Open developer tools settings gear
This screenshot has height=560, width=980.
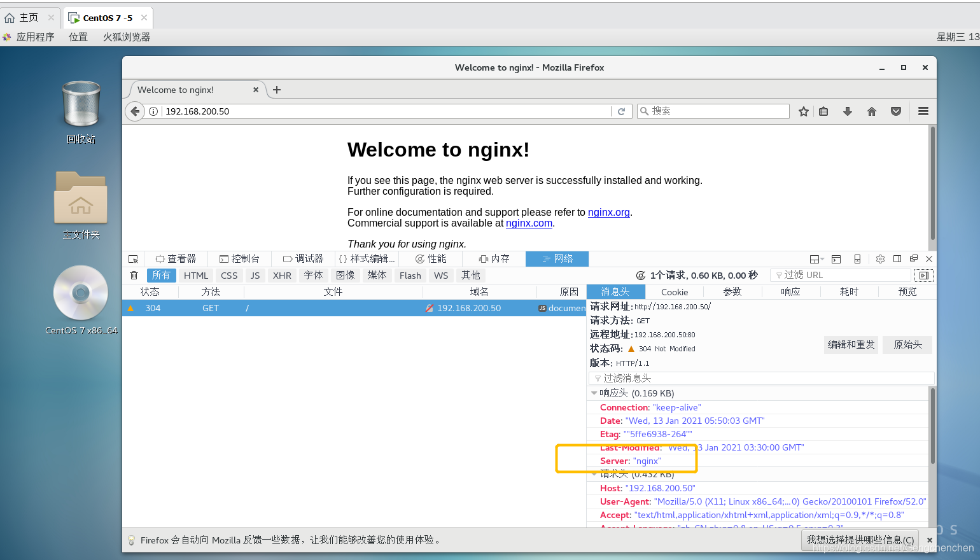[x=880, y=259]
